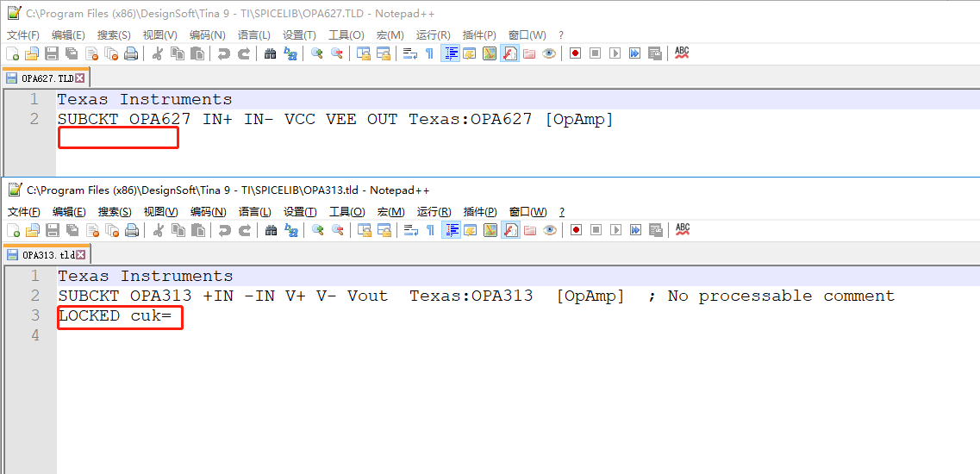
Task: Click Copy icon in OPA313 window
Action: click(x=178, y=230)
